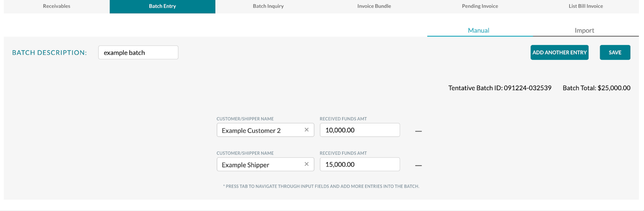Remove the 10,000.00 entry row
Viewport: 644px width, 211px height.
click(419, 131)
